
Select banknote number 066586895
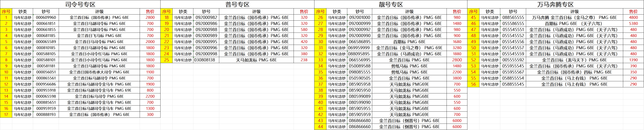[359, 42]
